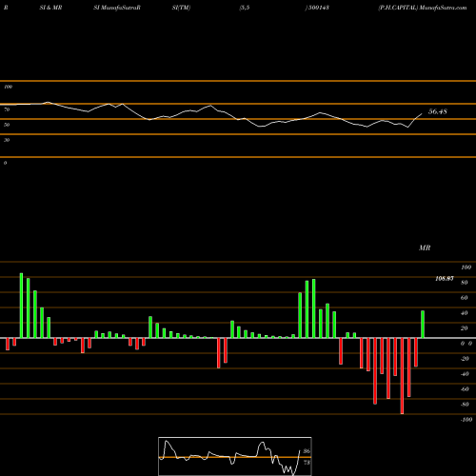The height and width of the screenshot is (476, 476).
Task: Click the RSI 30 axis label
Action: tap(7, 140)
